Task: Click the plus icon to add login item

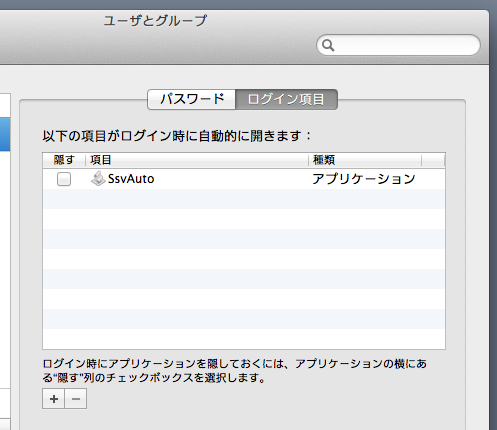Action: pos(54,399)
